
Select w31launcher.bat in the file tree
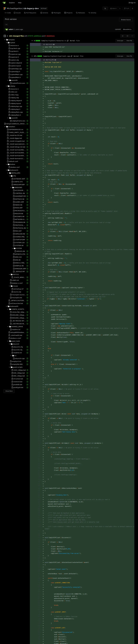(x=17, y=304)
